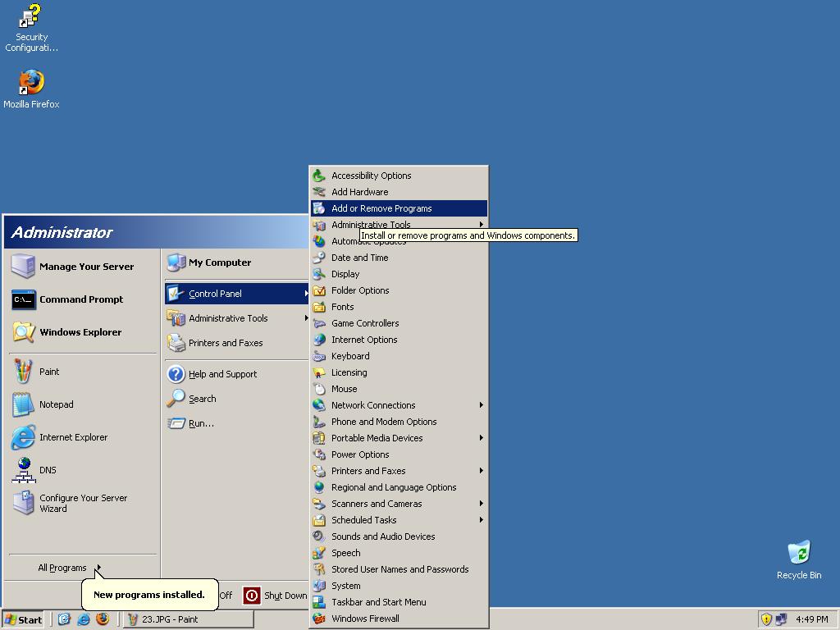
Task: Click the network connection tray icon
Action: coord(781,619)
